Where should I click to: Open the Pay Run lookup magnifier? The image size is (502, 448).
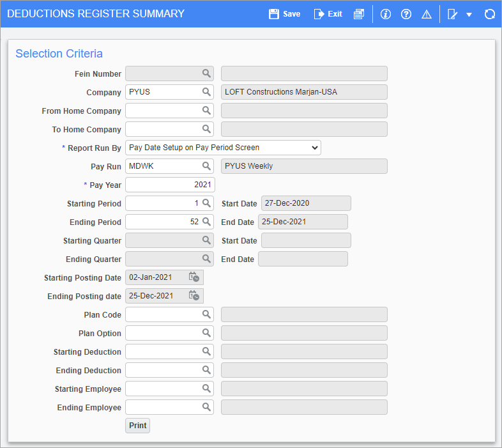(x=206, y=166)
